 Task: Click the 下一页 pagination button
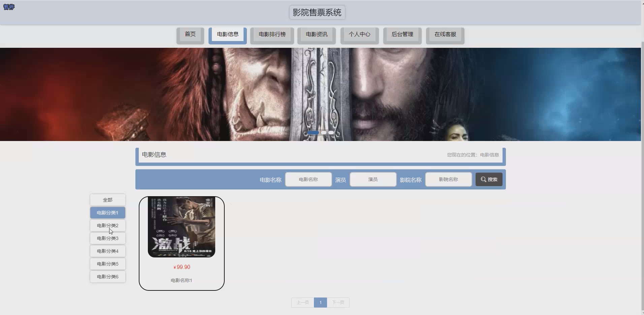[x=338, y=303]
